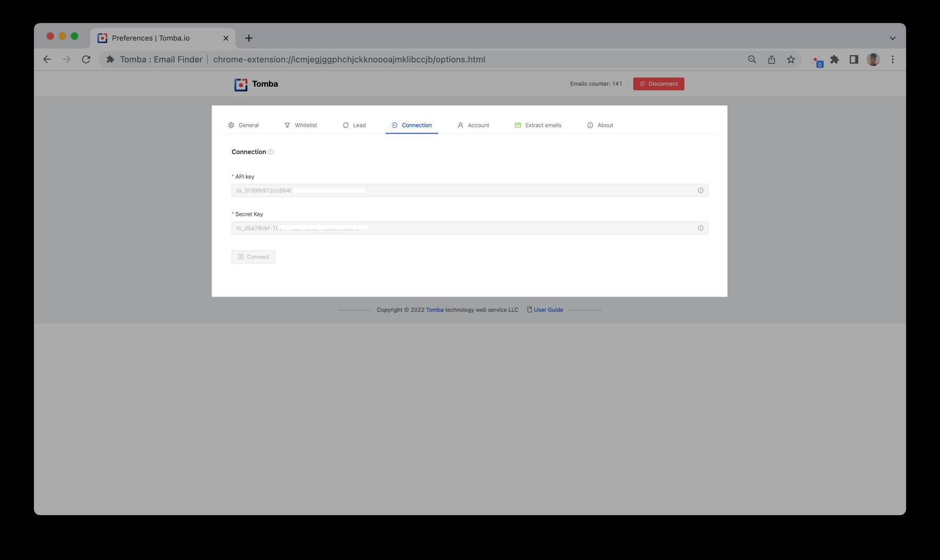
Task: Open a new browser tab
Action: pos(249,38)
